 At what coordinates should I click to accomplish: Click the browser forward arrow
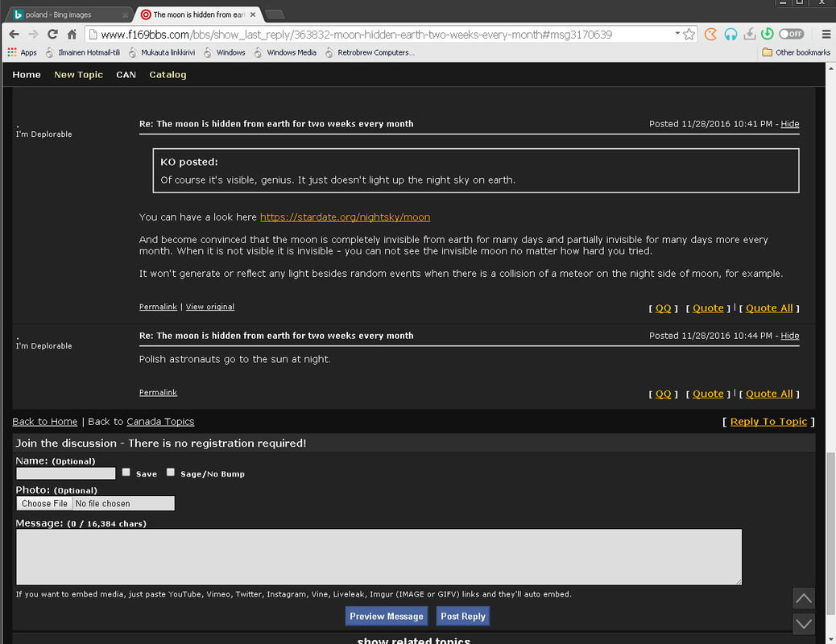coord(33,35)
